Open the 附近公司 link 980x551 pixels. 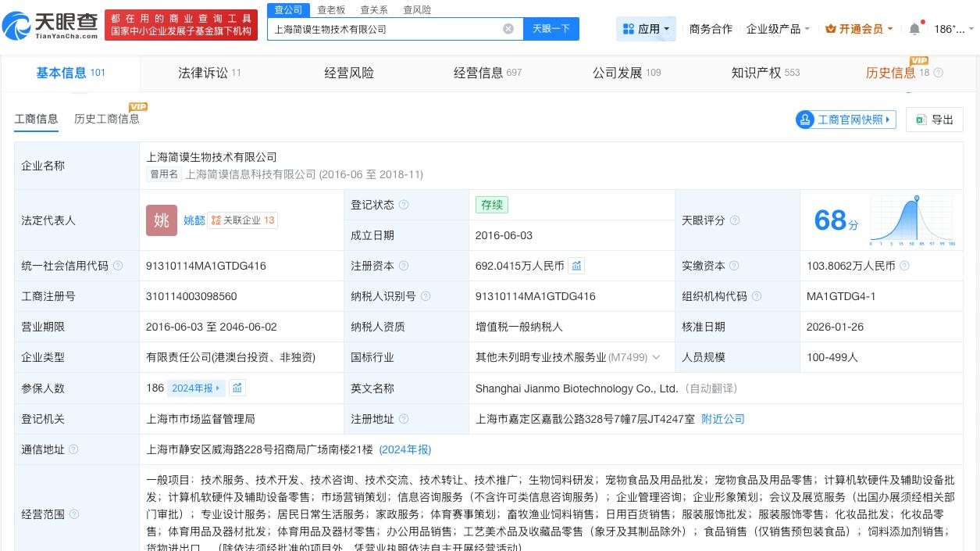click(722, 419)
